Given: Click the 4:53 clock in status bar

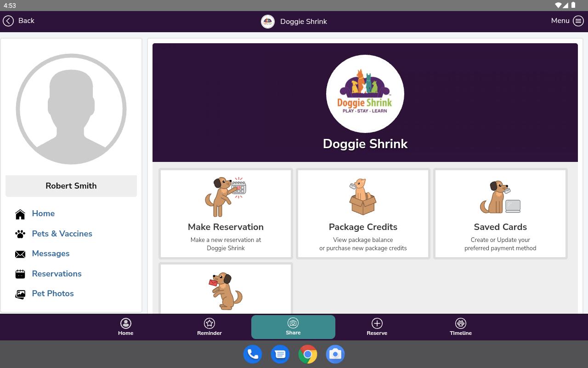Looking at the screenshot, I should pos(10,6).
